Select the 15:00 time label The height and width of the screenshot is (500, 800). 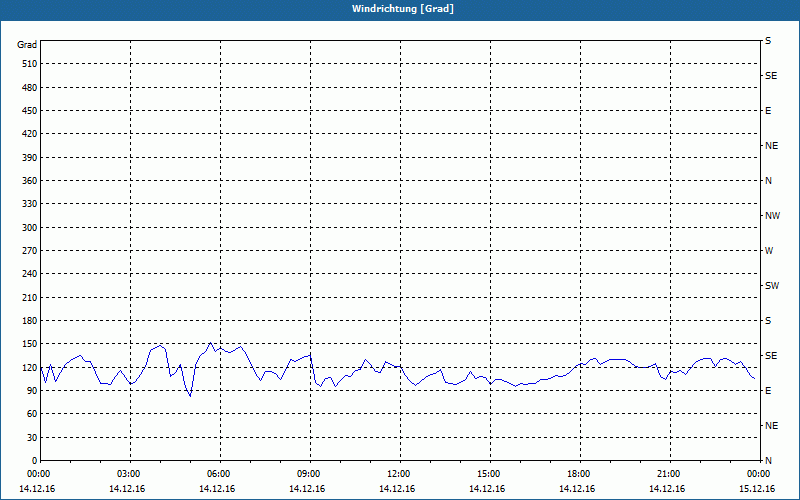(488, 474)
